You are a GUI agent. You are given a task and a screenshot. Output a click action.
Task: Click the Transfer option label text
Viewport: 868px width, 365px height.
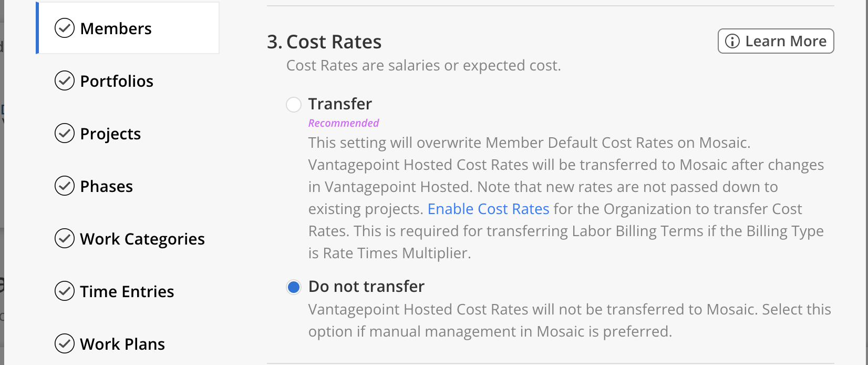(340, 104)
